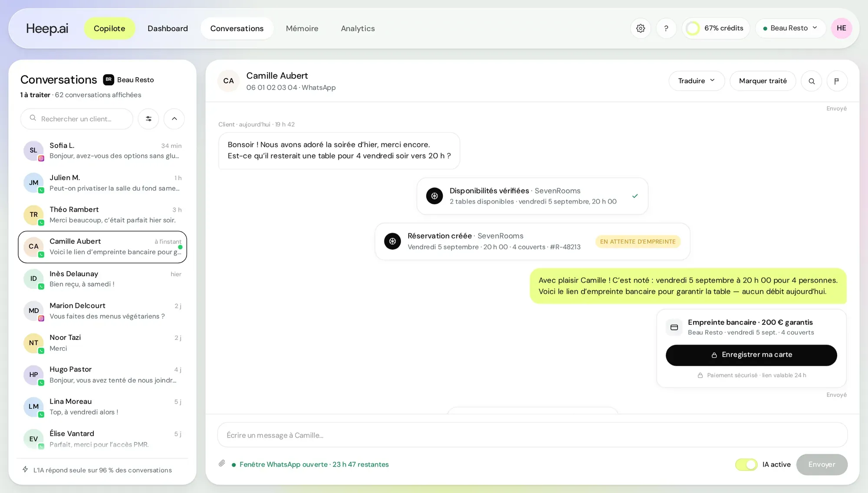Open Marion Delcourt conversation
868x493 pixels.
pyautogui.click(x=102, y=311)
